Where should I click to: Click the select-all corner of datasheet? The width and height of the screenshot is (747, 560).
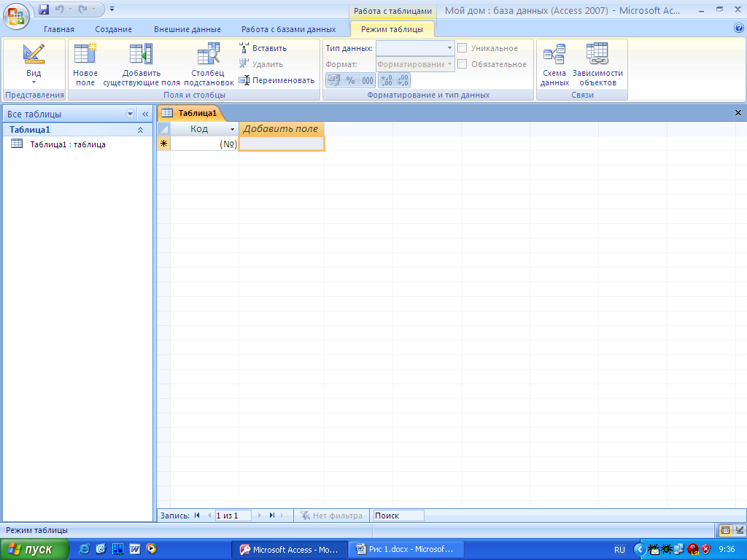(163, 129)
